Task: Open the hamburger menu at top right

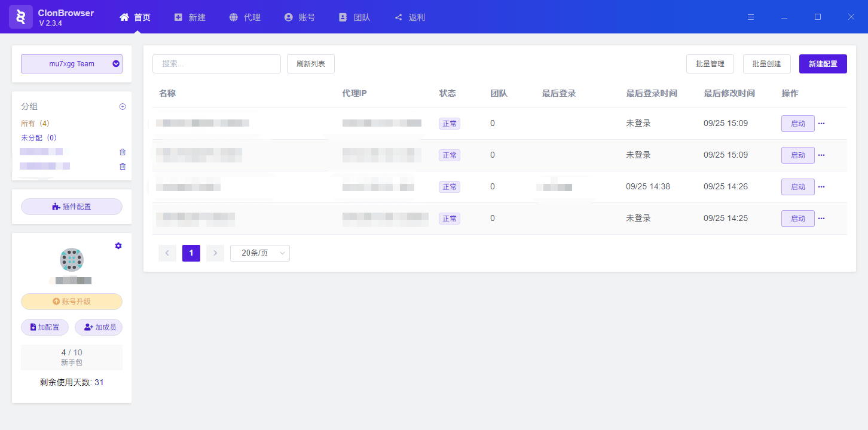Action: pos(750,17)
